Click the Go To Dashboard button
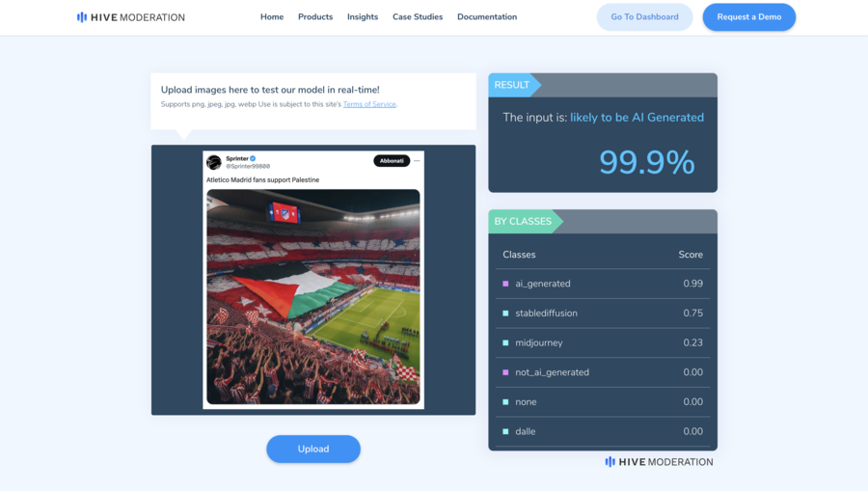Viewport: 868px width, 491px height. [x=644, y=17]
